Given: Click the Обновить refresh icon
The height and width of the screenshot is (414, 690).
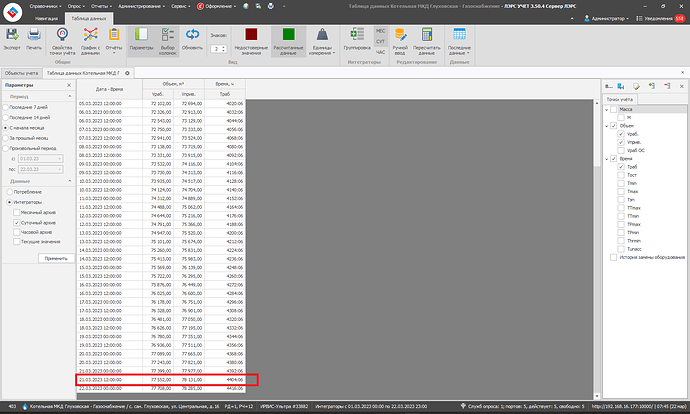Looking at the screenshot, I should point(192,35).
